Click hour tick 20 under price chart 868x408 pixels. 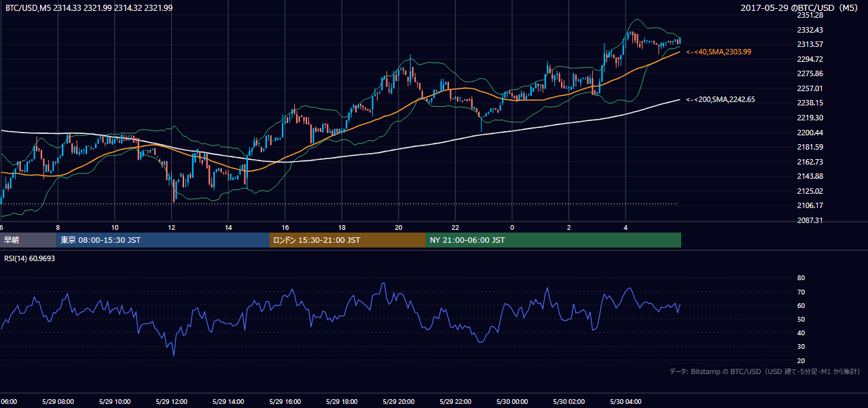pyautogui.click(x=399, y=227)
